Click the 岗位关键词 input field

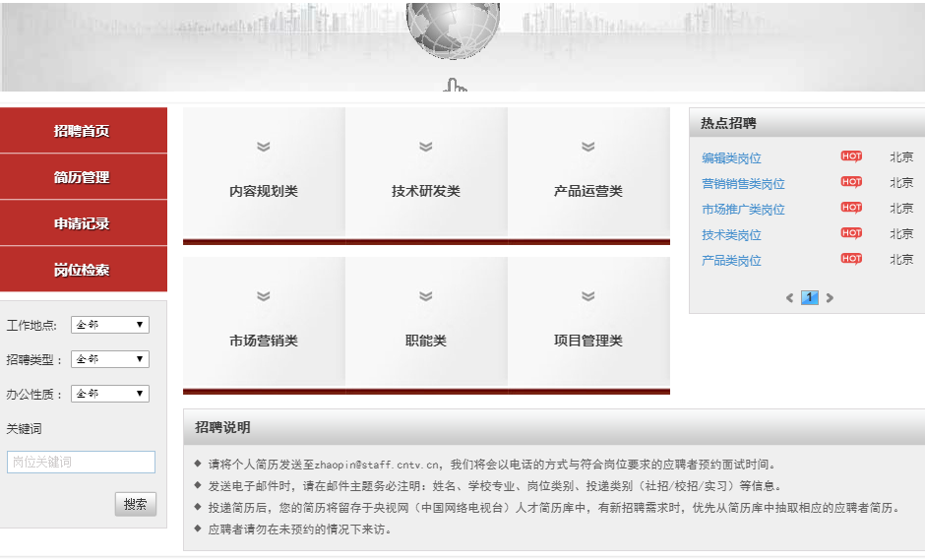point(81,462)
